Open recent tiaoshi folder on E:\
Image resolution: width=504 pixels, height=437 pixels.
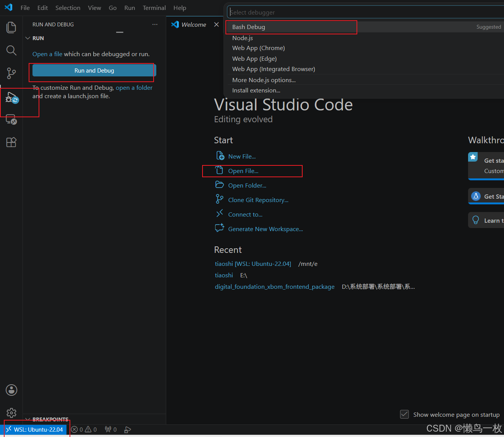(224, 275)
